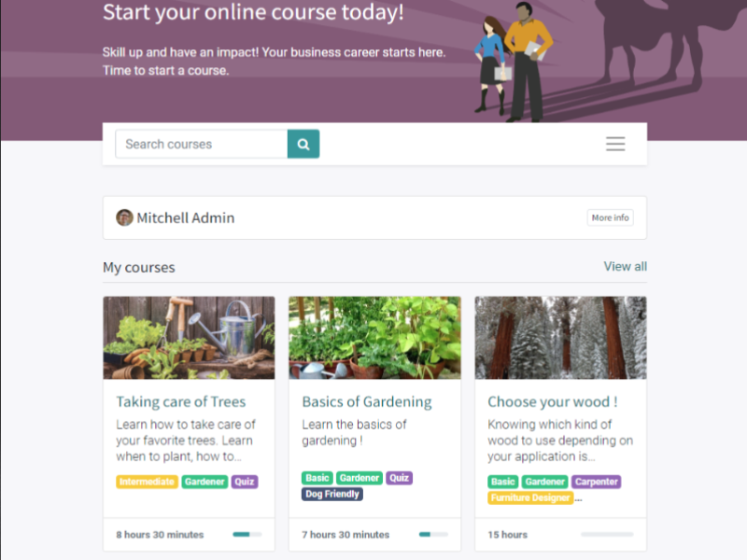Screen dimensions: 747x560
Task: Open Choose your wood forest image
Action: click(x=560, y=338)
